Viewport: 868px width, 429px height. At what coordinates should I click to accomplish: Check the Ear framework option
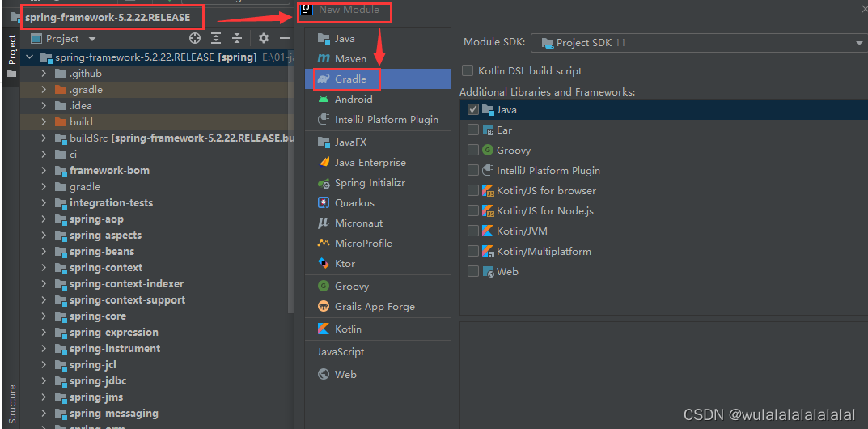(472, 130)
